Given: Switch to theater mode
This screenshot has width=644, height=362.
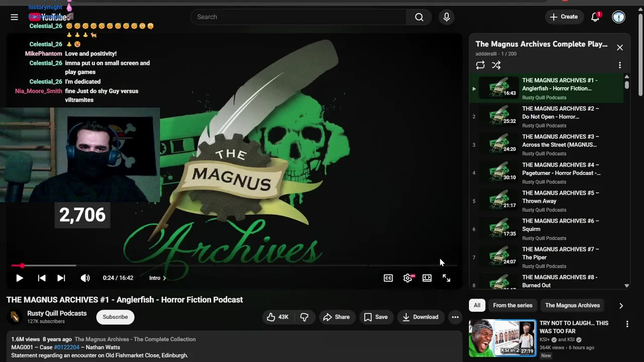Looking at the screenshot, I should (427, 278).
